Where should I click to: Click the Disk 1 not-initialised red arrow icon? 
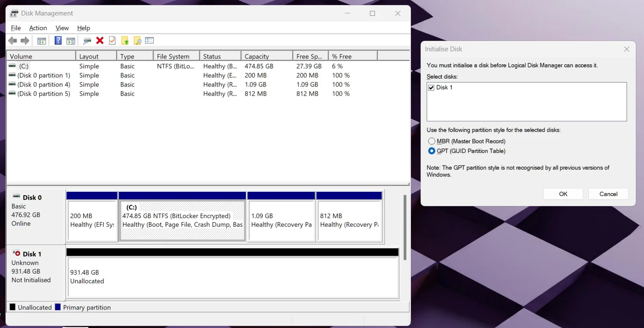(x=16, y=253)
